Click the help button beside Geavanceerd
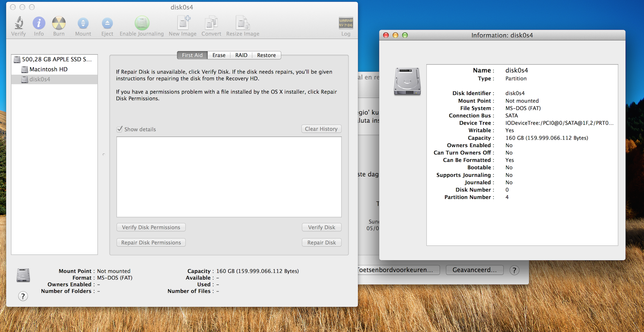The width and height of the screenshot is (644, 332). (x=515, y=270)
